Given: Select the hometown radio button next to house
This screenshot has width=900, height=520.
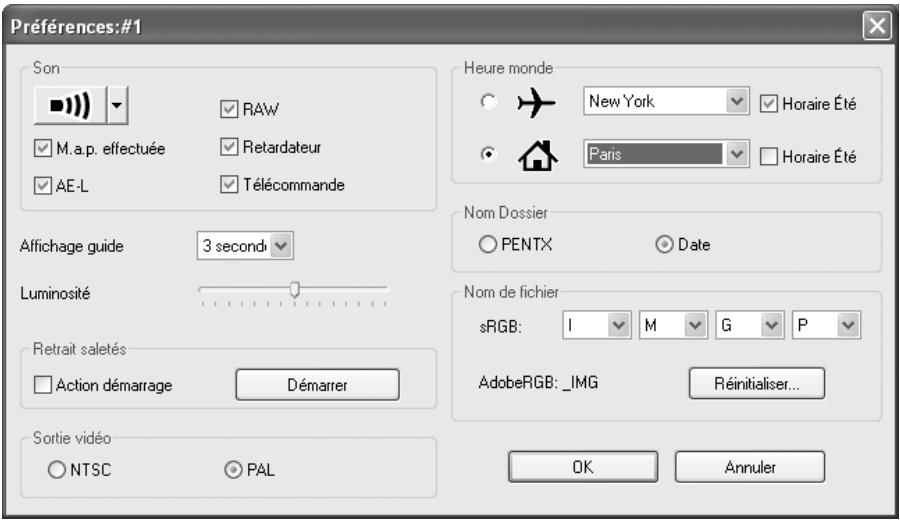Looking at the screenshot, I should 488,154.
